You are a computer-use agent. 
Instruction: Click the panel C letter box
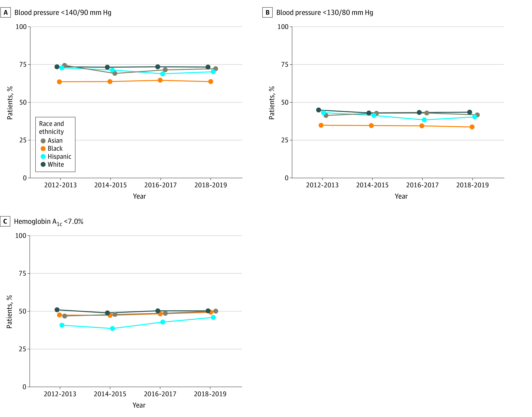point(5,221)
